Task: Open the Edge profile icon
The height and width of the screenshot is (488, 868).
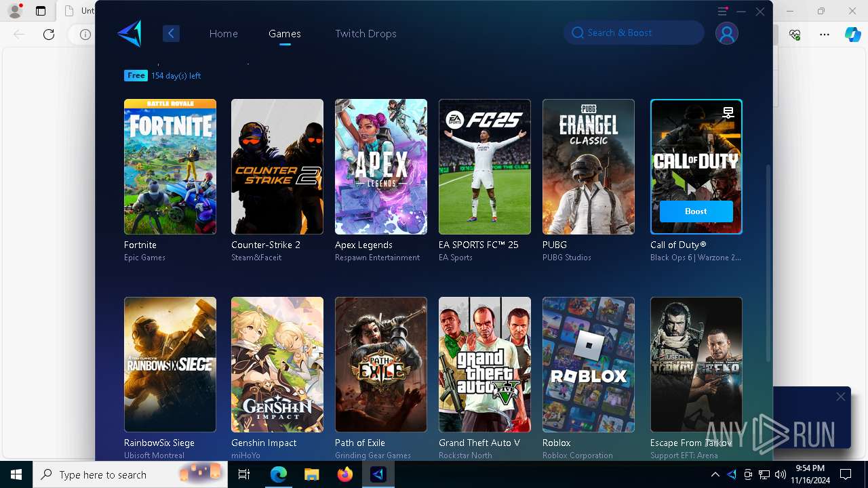Action: coord(14,11)
